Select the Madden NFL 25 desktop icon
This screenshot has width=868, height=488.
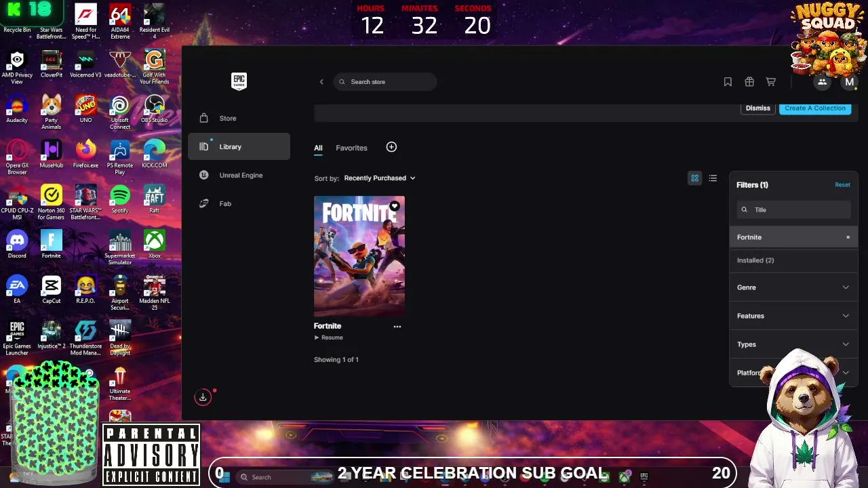pos(155,293)
